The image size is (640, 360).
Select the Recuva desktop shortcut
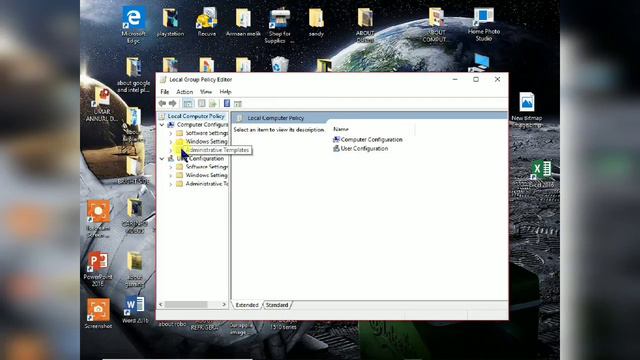pos(207,22)
